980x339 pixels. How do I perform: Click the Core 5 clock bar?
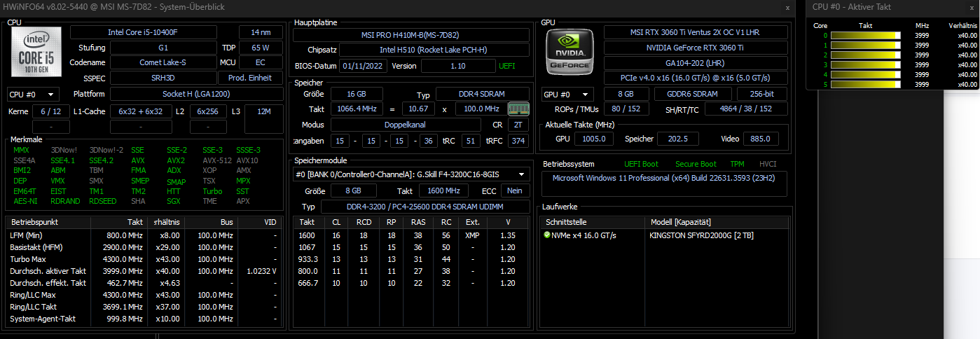pos(866,84)
